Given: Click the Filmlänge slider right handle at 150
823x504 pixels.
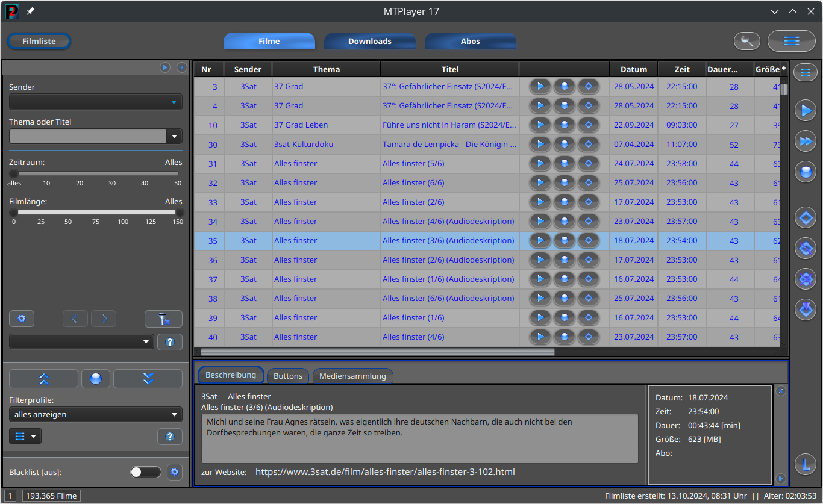Looking at the screenshot, I should point(179,212).
